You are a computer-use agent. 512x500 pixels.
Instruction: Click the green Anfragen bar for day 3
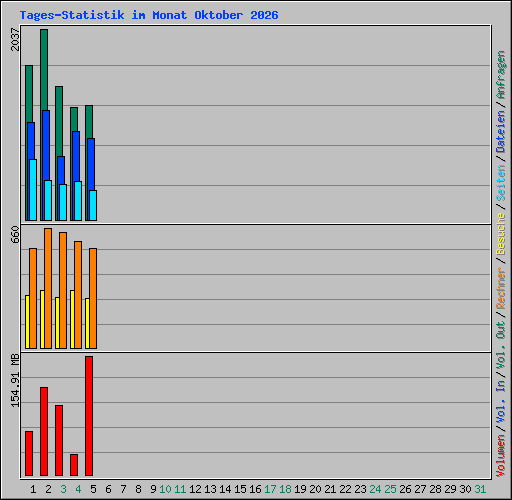tap(59, 122)
